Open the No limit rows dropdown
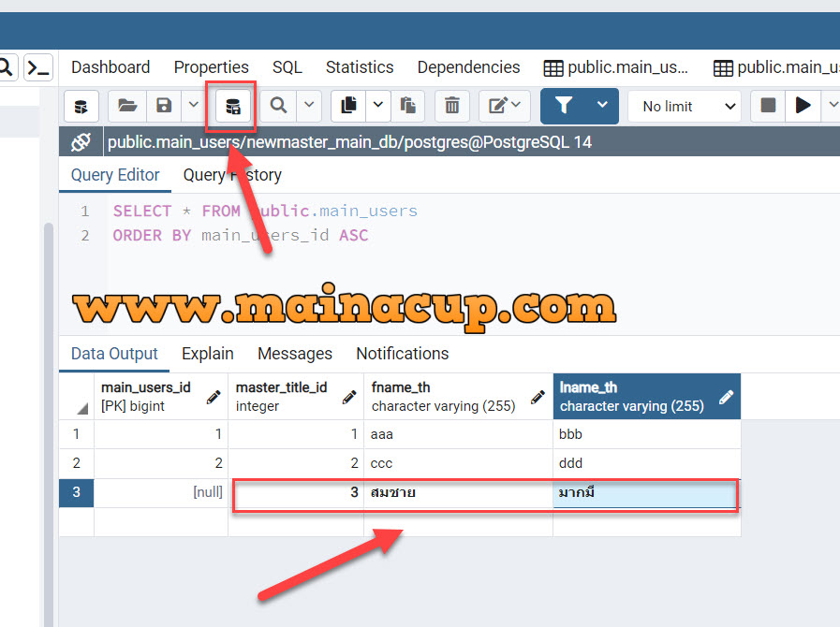The image size is (840, 627). (x=684, y=107)
